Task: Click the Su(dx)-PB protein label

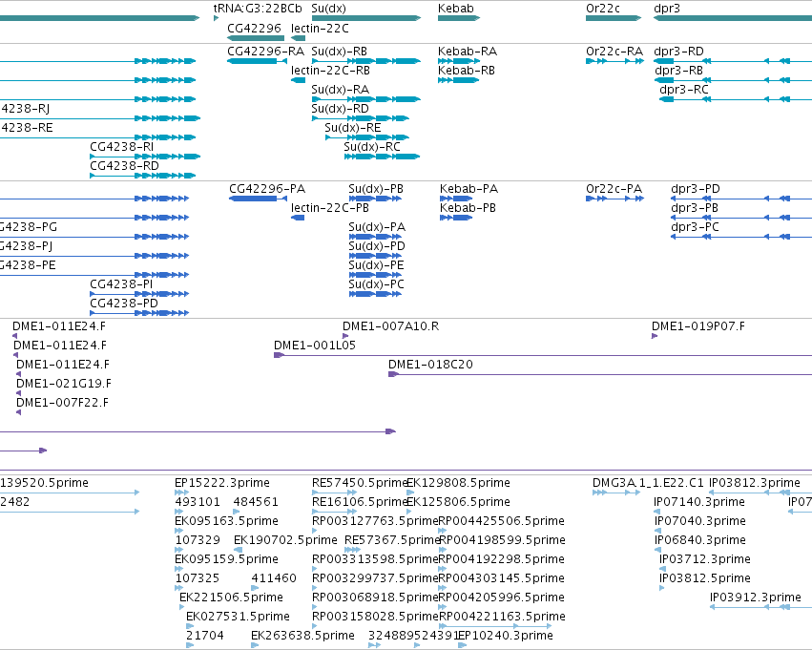Action: pyautogui.click(x=376, y=189)
